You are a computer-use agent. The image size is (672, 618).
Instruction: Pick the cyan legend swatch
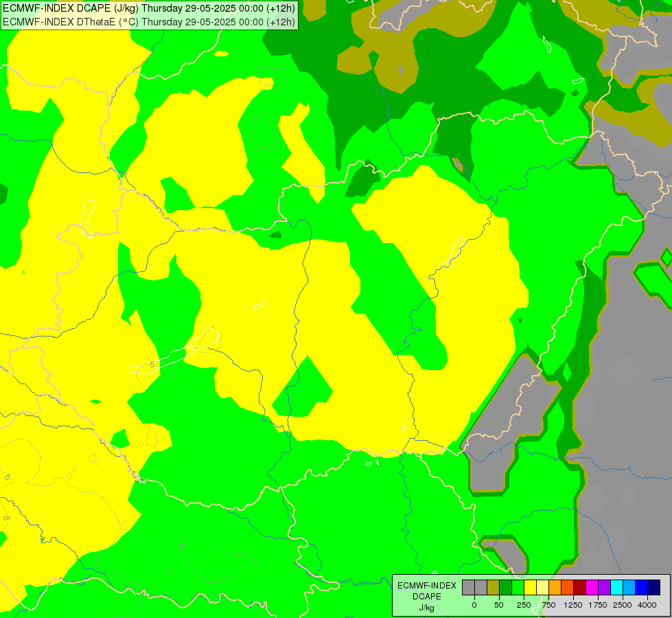tap(616, 587)
